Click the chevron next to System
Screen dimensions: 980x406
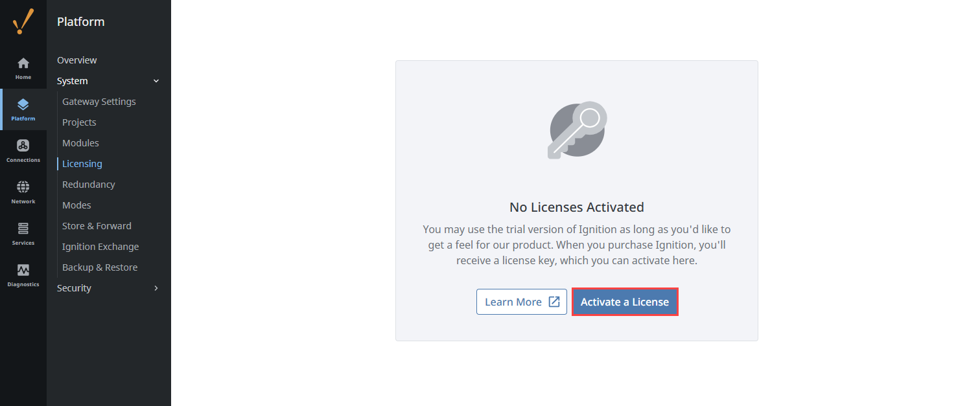[156, 80]
